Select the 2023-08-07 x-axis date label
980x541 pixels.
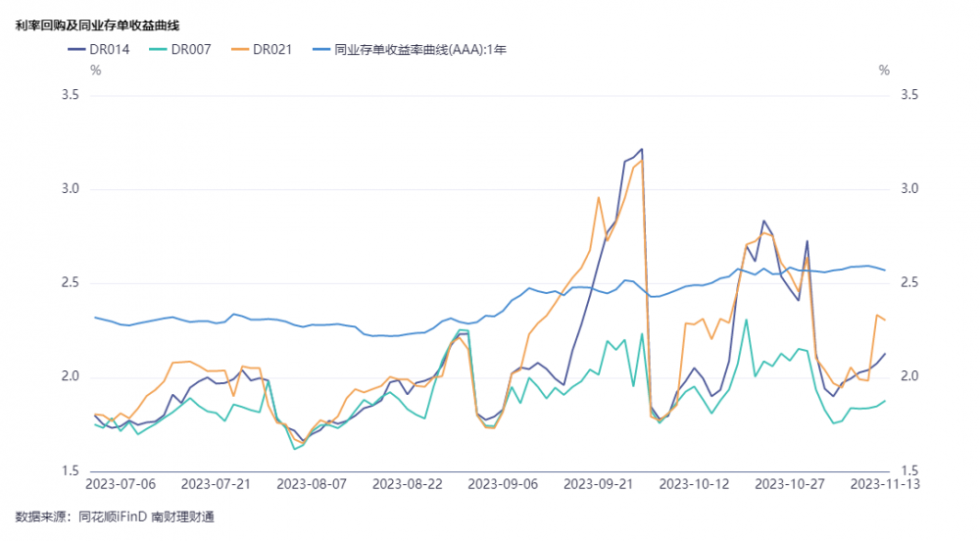(x=312, y=483)
